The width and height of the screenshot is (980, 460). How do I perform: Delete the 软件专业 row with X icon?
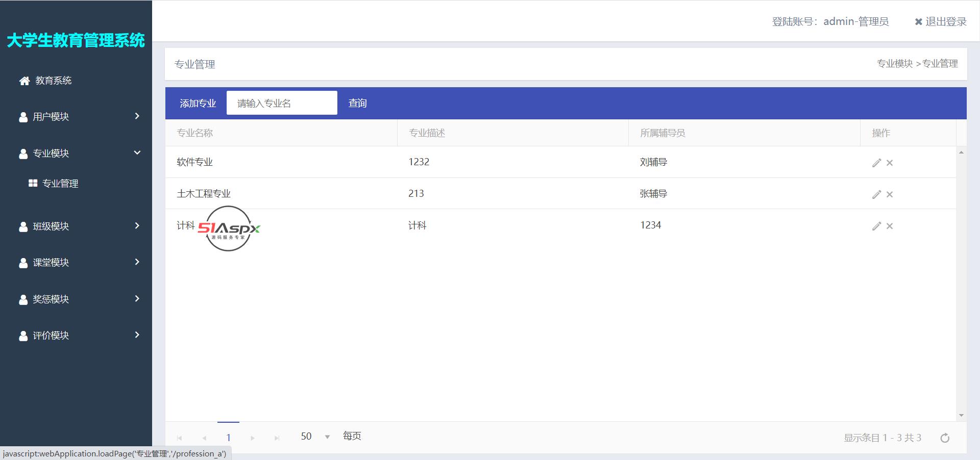tap(890, 163)
